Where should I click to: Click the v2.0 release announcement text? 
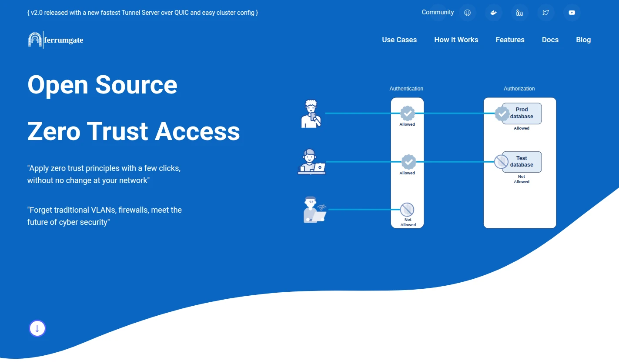[143, 13]
